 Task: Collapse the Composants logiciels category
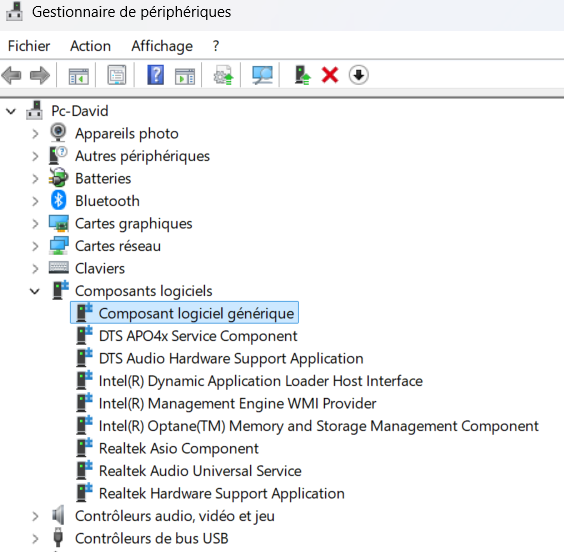pos(35,291)
